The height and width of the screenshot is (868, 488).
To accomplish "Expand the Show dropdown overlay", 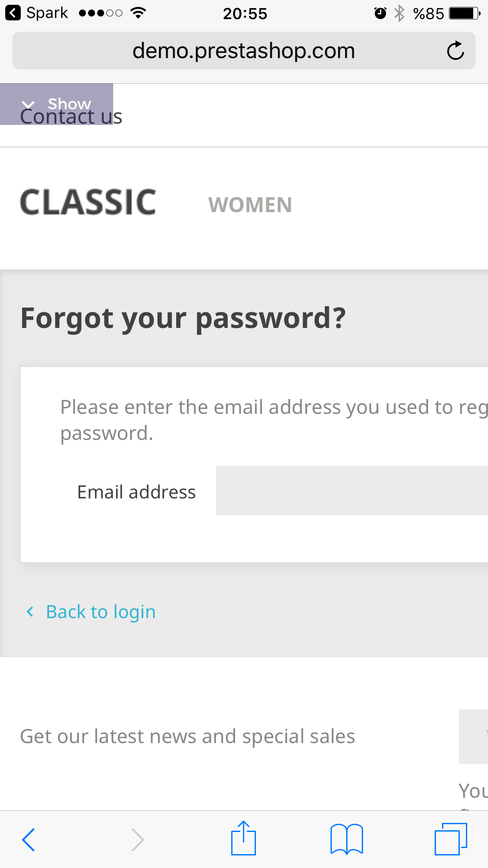I will coord(56,103).
